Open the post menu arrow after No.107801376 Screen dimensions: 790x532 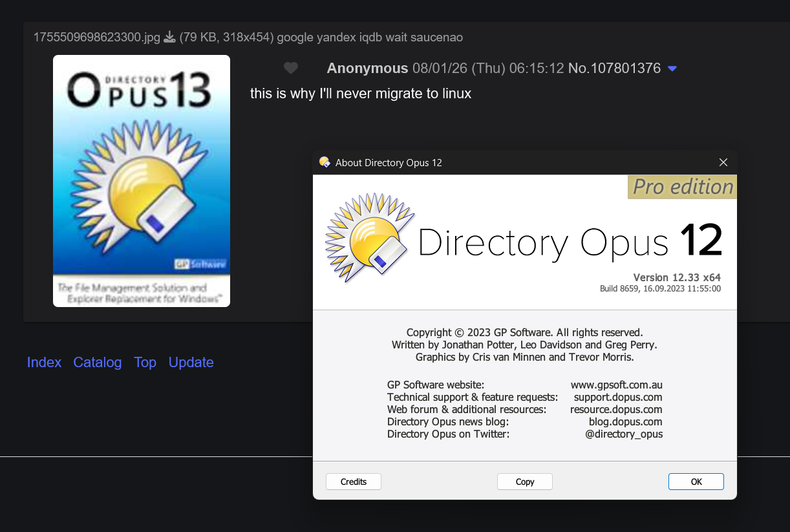click(672, 69)
